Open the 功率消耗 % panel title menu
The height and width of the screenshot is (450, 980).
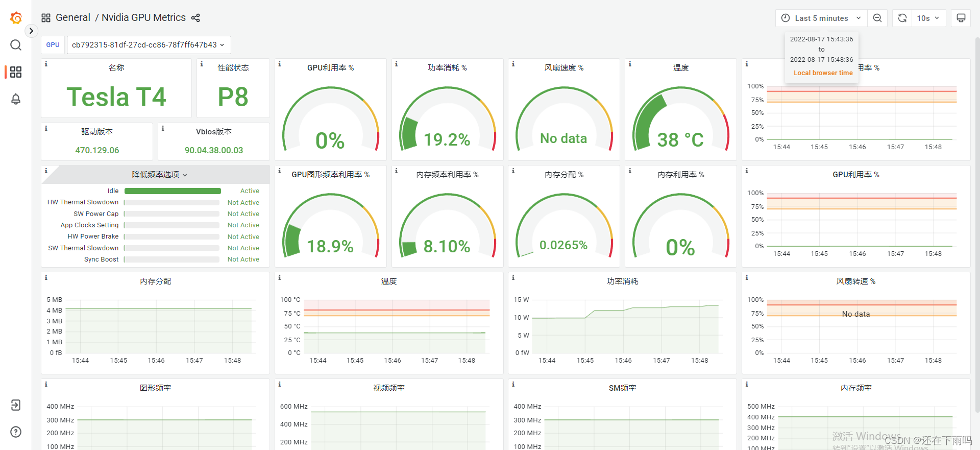point(447,68)
